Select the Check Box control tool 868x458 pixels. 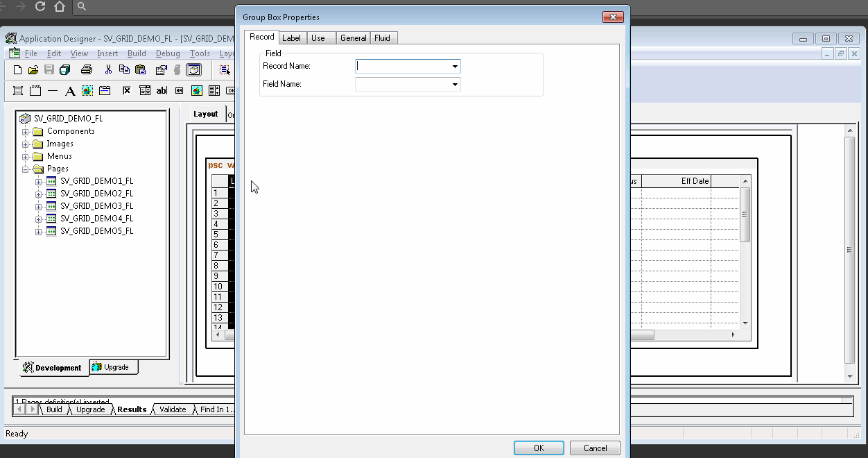tap(127, 90)
